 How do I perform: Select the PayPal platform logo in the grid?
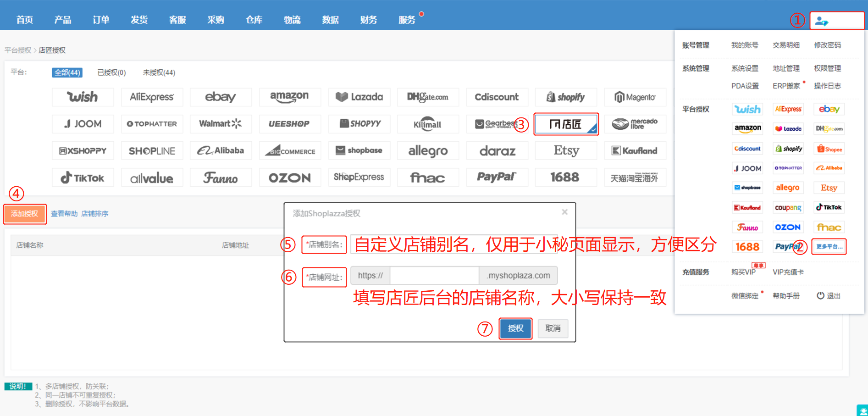[x=497, y=177]
